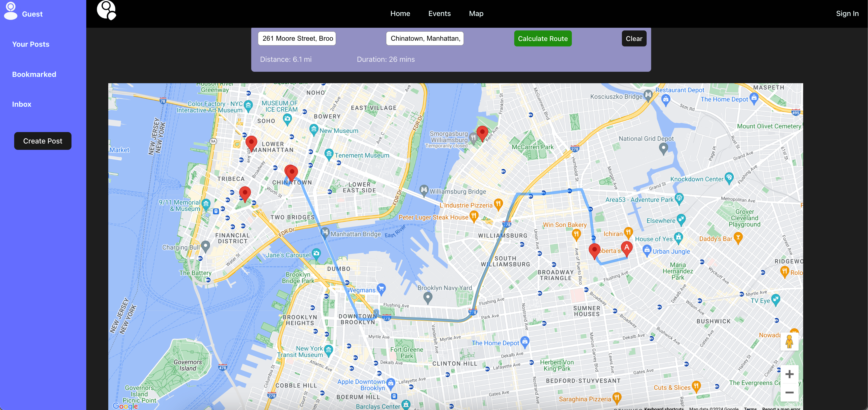
Task: Open the Map menu item
Action: pos(476,14)
